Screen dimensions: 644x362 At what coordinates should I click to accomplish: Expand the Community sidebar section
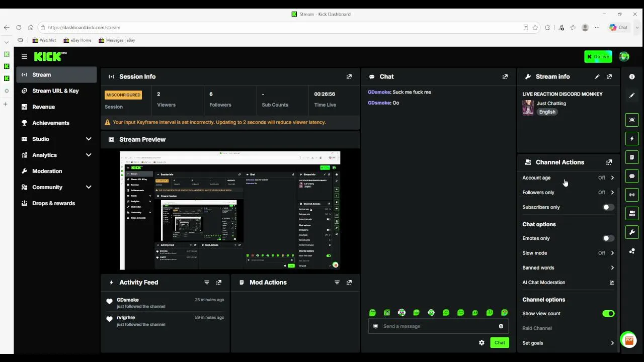click(89, 187)
